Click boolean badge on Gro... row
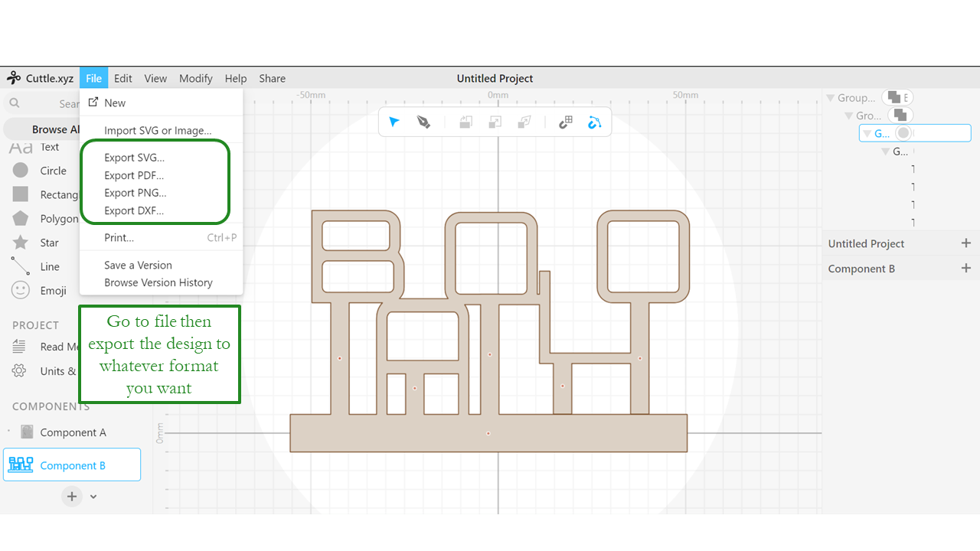Screen dimensions: 980x551 (x=900, y=116)
